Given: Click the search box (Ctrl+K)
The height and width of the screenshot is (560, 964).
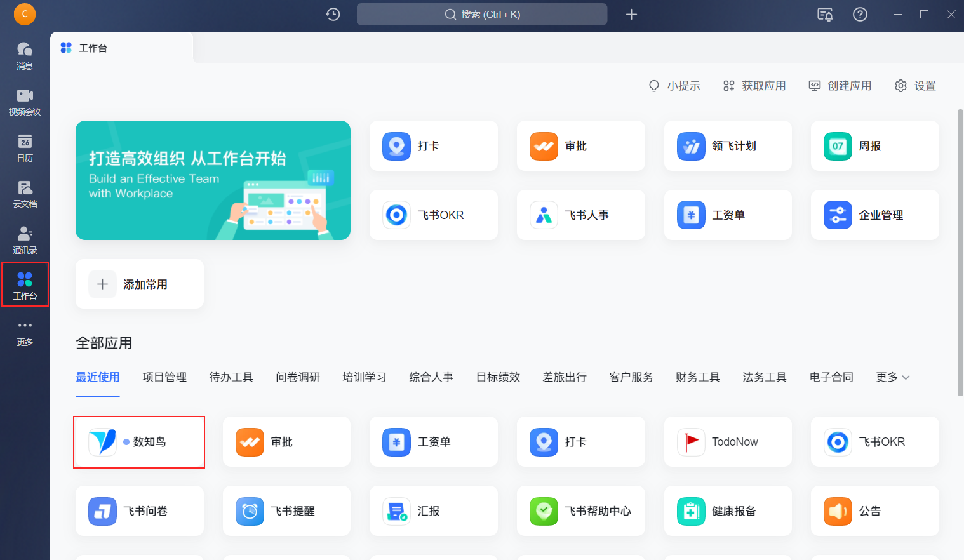Looking at the screenshot, I should (482, 14).
